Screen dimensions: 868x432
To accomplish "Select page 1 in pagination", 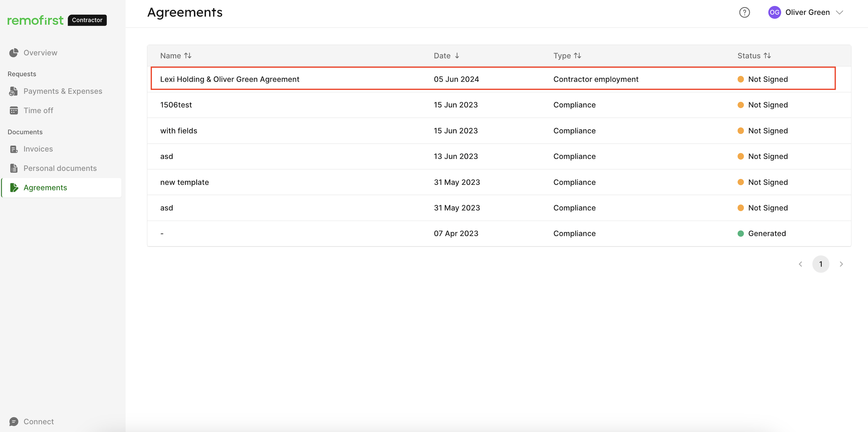I will tap(820, 264).
